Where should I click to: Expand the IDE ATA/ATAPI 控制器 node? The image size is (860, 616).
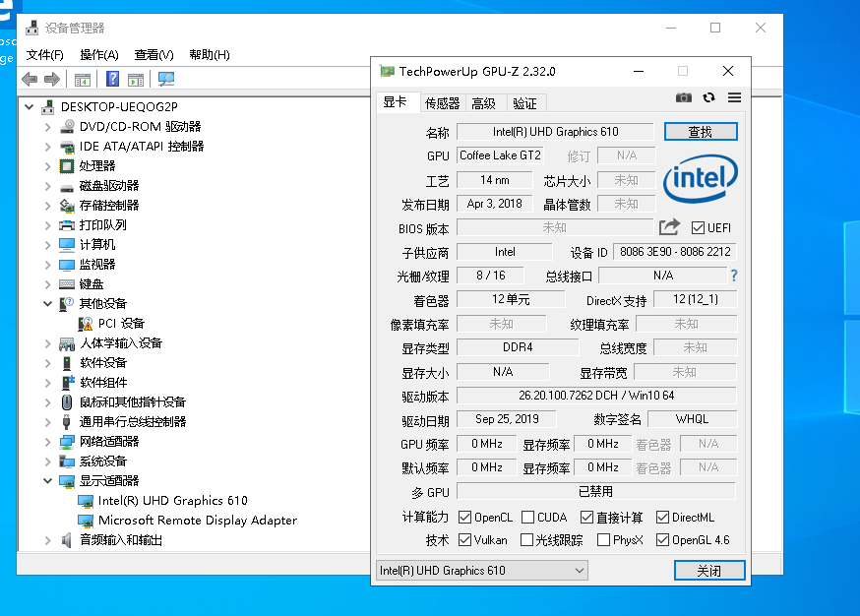point(47,147)
